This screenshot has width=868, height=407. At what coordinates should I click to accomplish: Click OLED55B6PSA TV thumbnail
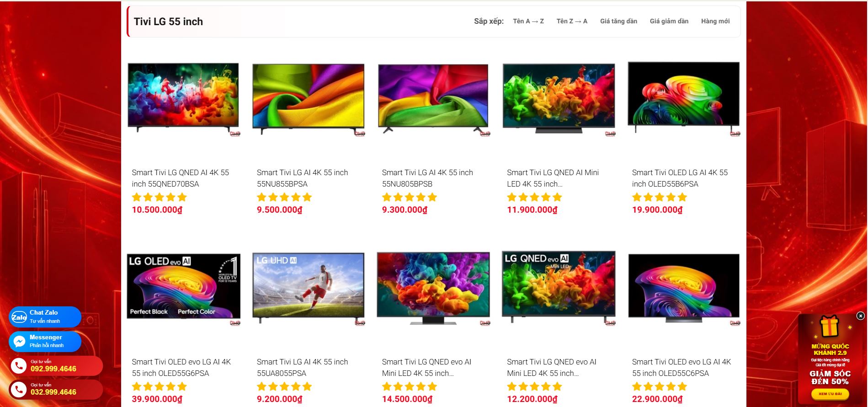(684, 98)
